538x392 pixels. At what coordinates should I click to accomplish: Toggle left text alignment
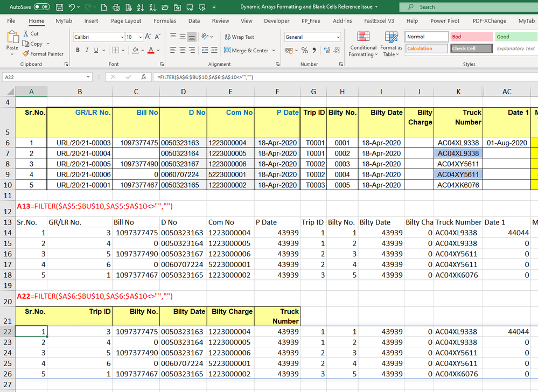173,50
